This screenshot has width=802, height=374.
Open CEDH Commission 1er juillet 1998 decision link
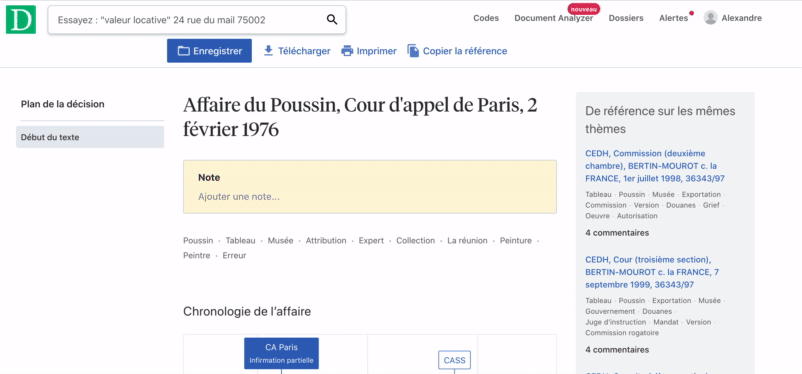[x=655, y=166]
